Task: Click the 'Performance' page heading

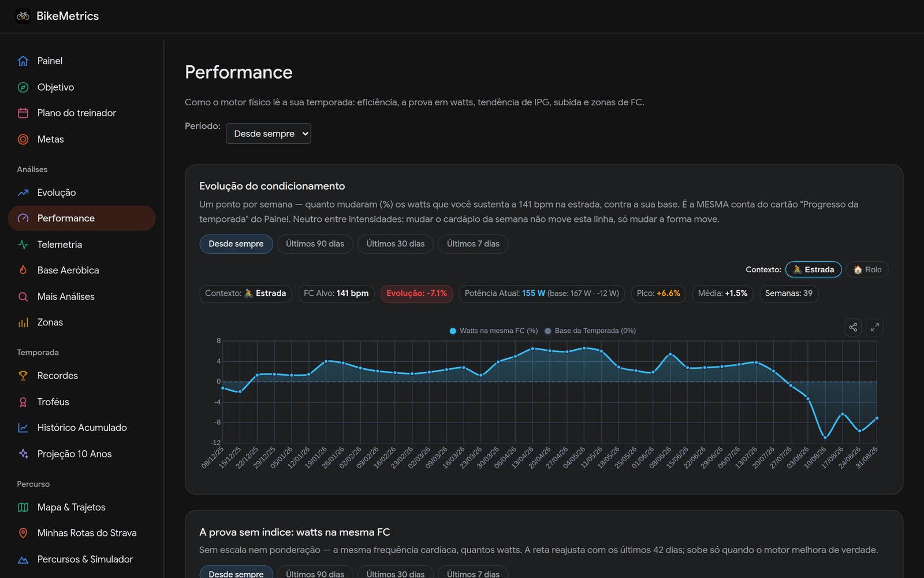Action: [x=239, y=72]
